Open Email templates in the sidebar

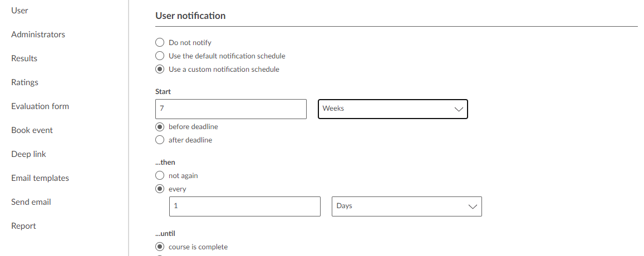coord(40,178)
